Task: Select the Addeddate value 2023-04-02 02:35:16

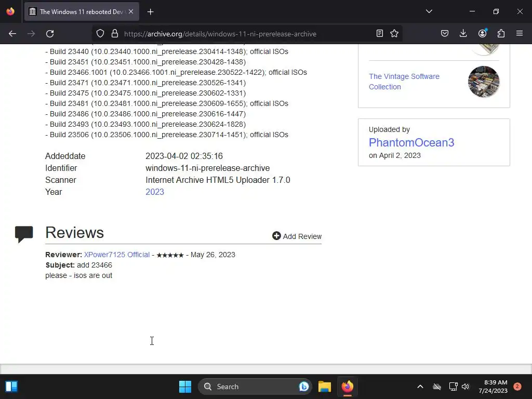Action: coord(184,156)
